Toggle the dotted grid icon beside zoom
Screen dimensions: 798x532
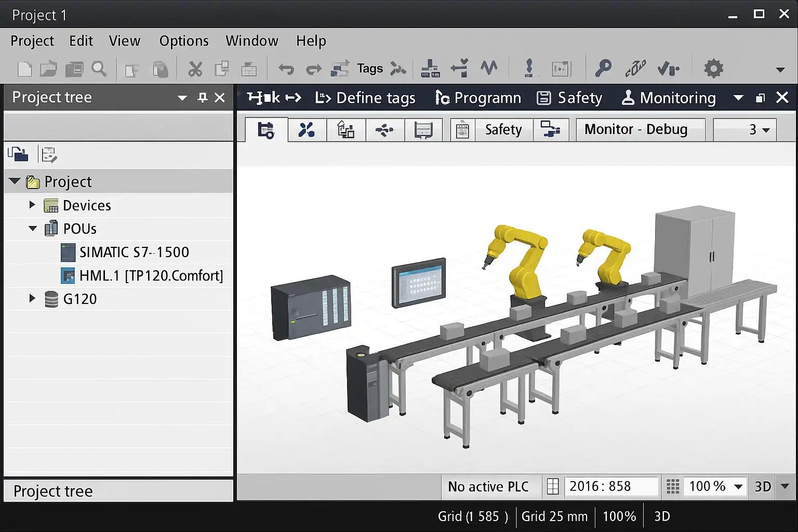[x=673, y=487]
